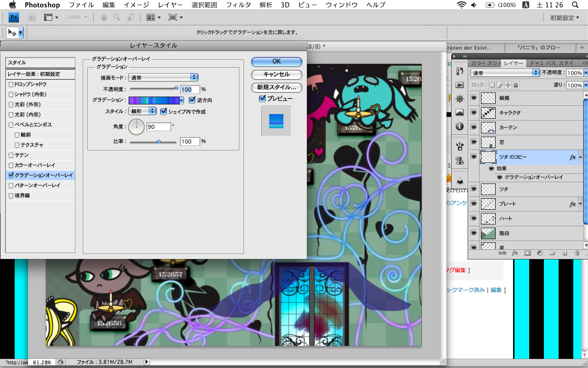Switch to the チャンネル panel tab
The height and width of the screenshot is (368, 588).
[x=536, y=63]
